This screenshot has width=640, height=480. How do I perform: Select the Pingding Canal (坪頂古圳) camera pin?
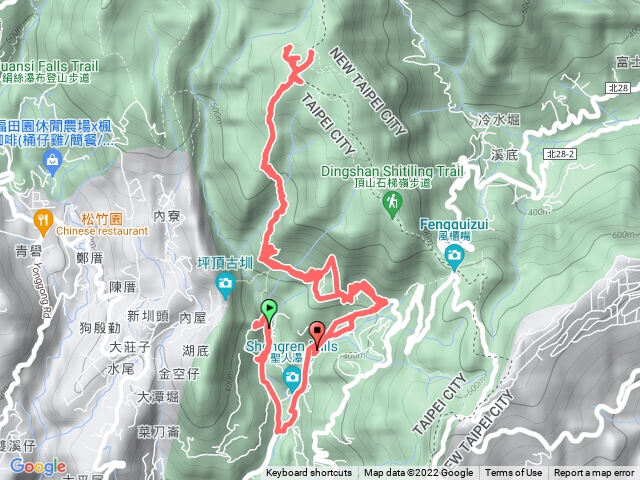(225, 285)
